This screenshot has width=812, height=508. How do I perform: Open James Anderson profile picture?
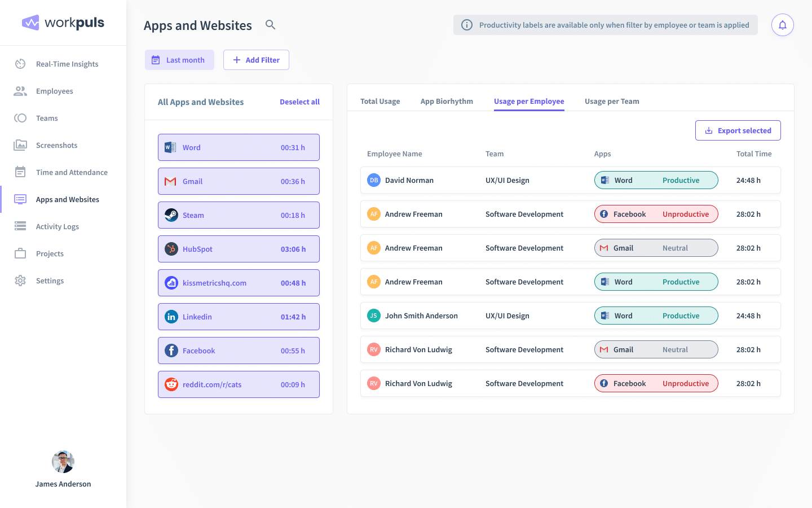[x=63, y=462]
